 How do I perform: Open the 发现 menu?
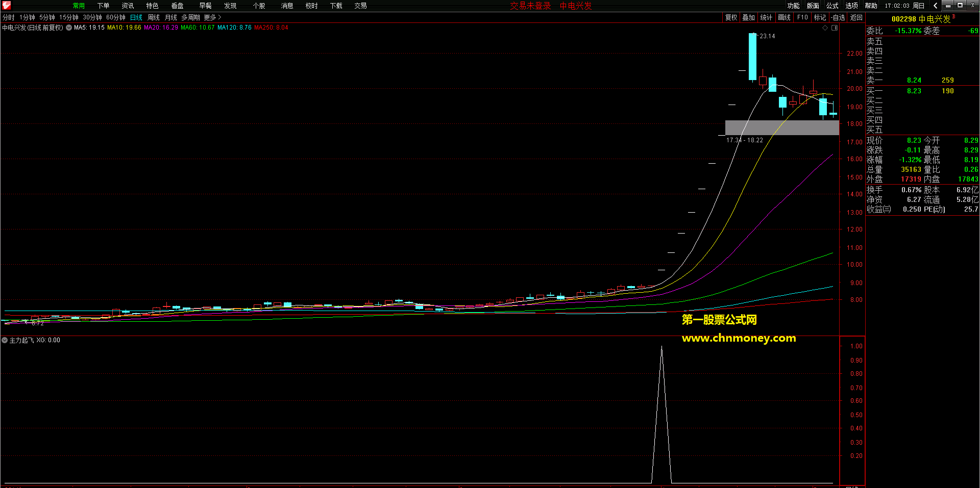click(x=230, y=6)
